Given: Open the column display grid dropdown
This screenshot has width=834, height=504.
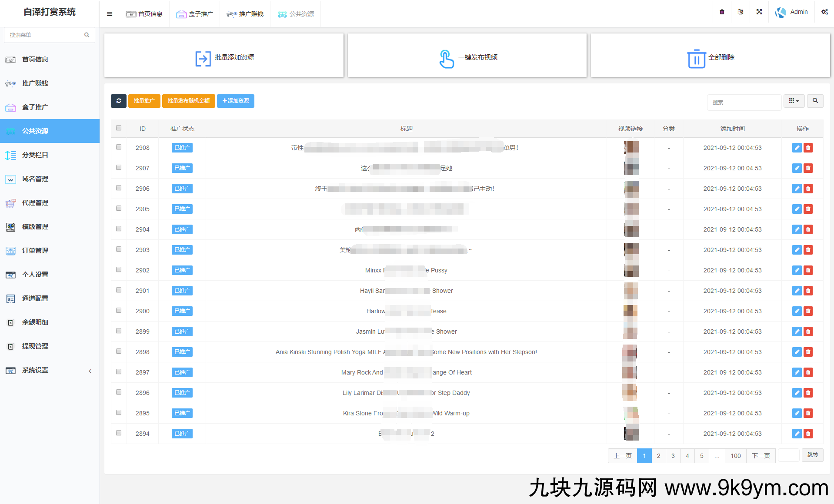Looking at the screenshot, I should click(x=794, y=101).
